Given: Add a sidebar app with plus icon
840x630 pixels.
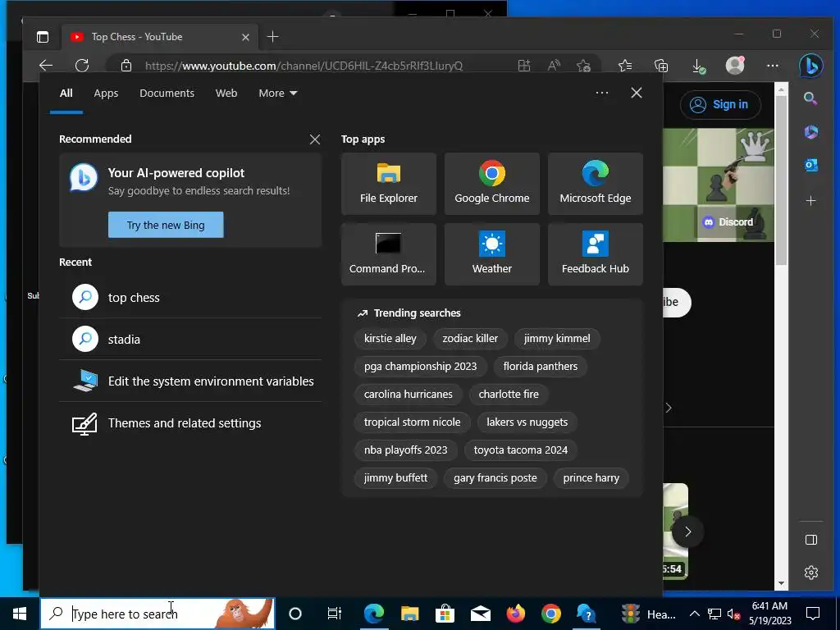Looking at the screenshot, I should [x=811, y=201].
